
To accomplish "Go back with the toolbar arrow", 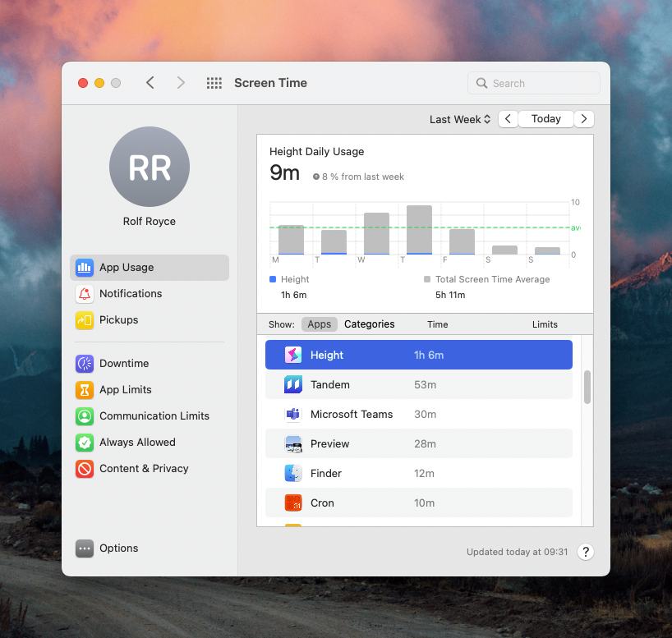I will click(x=150, y=83).
